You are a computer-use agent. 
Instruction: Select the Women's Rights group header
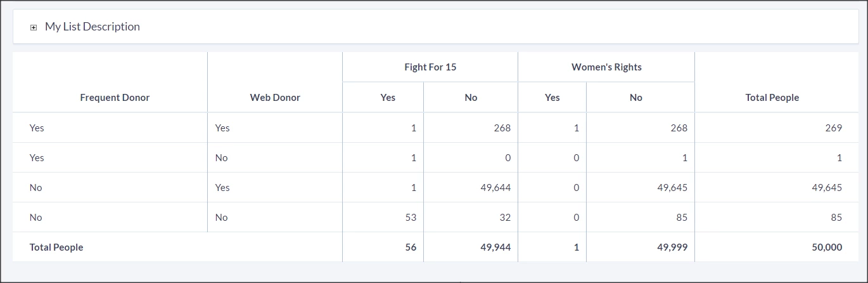[606, 67]
